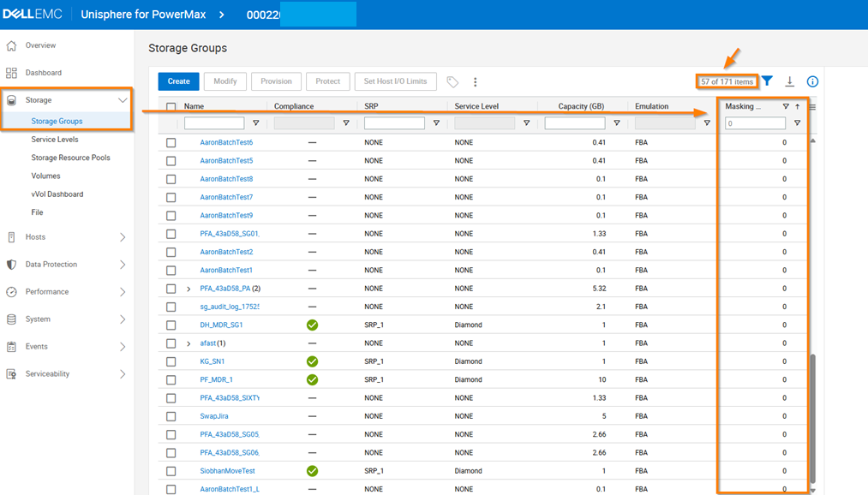Viewport: 868px width, 495px height.
Task: Check the box for AaronBatchTest6
Action: point(171,143)
